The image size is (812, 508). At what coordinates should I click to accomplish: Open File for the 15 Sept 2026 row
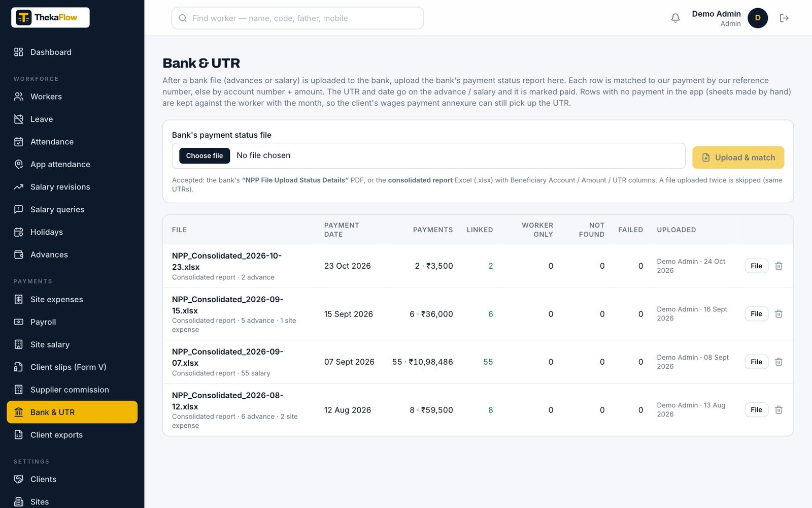(x=756, y=314)
